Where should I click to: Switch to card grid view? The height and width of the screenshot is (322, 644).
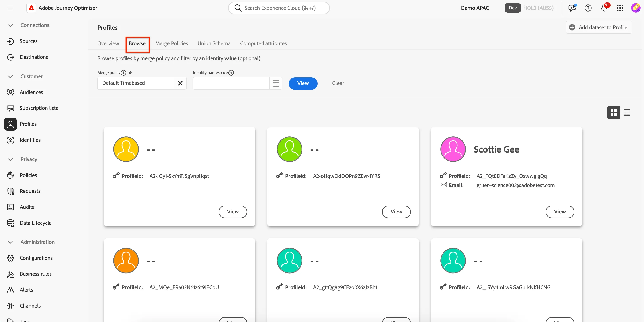pos(613,113)
